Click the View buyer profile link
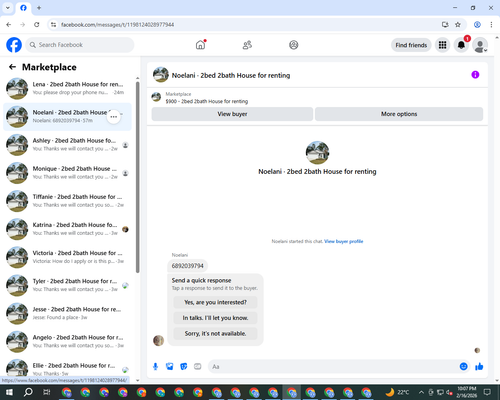The width and height of the screenshot is (500, 400). point(344,241)
